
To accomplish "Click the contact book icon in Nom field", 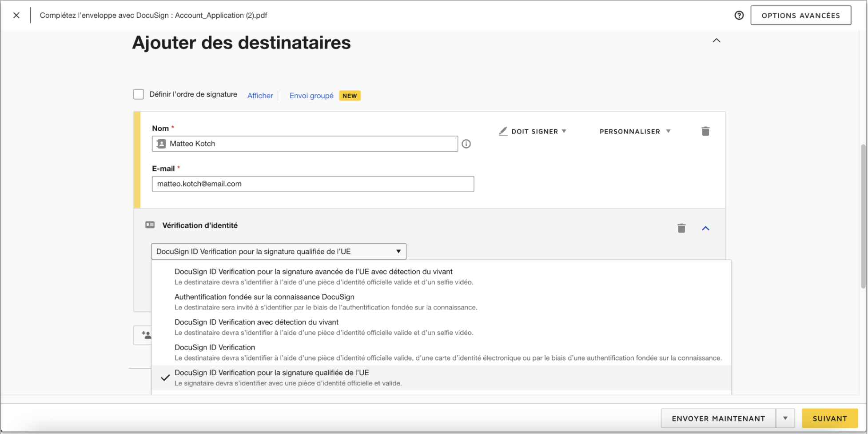I will point(161,144).
